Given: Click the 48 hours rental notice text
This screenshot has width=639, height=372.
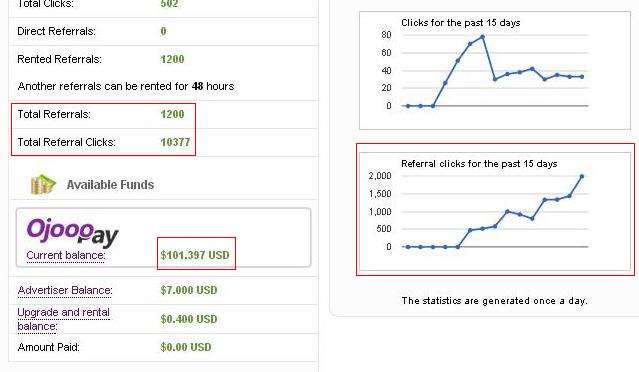Looking at the screenshot, I should coord(126,86).
